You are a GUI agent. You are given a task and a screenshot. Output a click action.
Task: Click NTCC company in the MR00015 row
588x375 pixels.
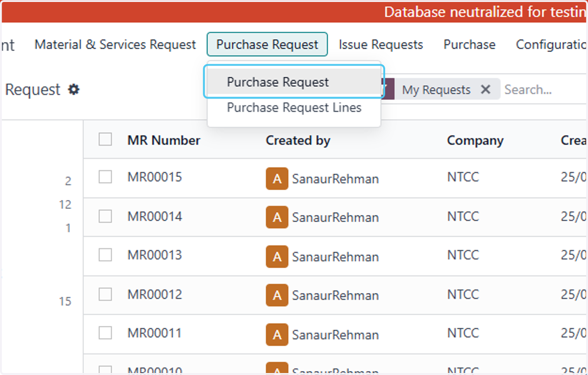(x=463, y=177)
